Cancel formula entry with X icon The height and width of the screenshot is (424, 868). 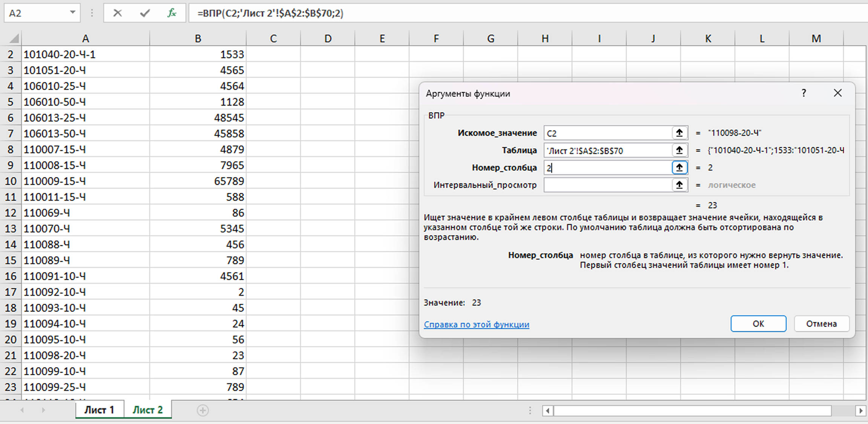pos(118,13)
